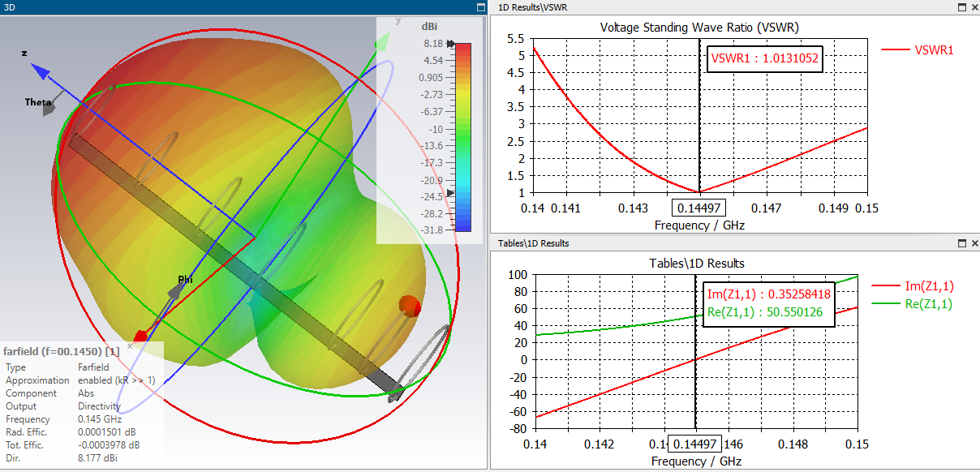The image size is (980, 472).
Task: Click the 8.18 maximum value on color scale
Action: 432,44
